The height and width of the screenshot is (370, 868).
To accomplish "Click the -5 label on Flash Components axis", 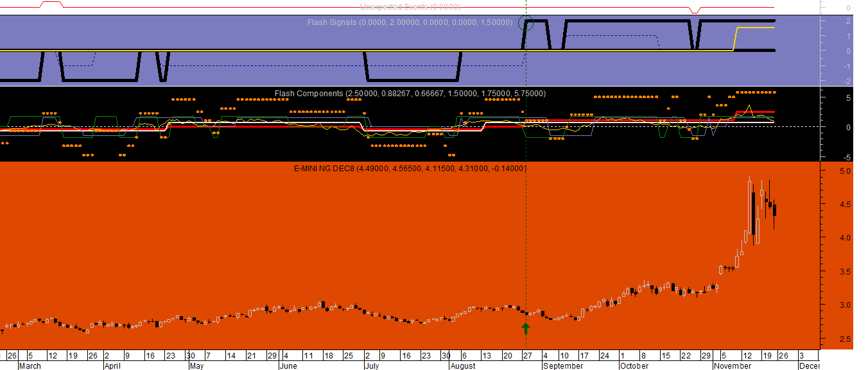I will pos(846,157).
